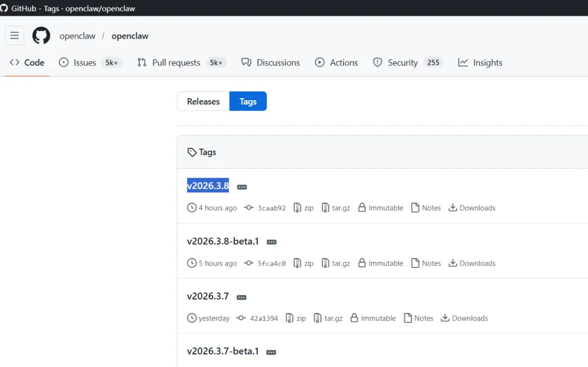Screen dimensions: 588x367
Task: Open the Insights tab
Action: (480, 63)
